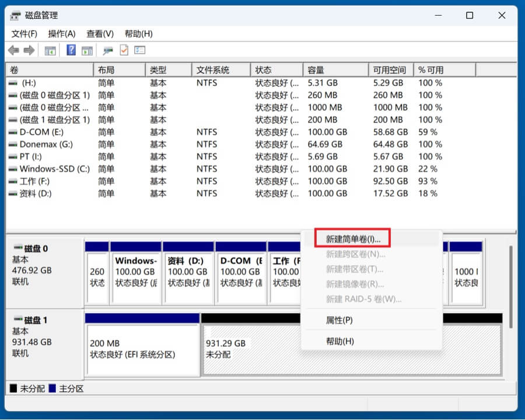Select the 200 MB EFI partition on 磁盘 1
This screenshot has height=420, width=525.
point(142,349)
